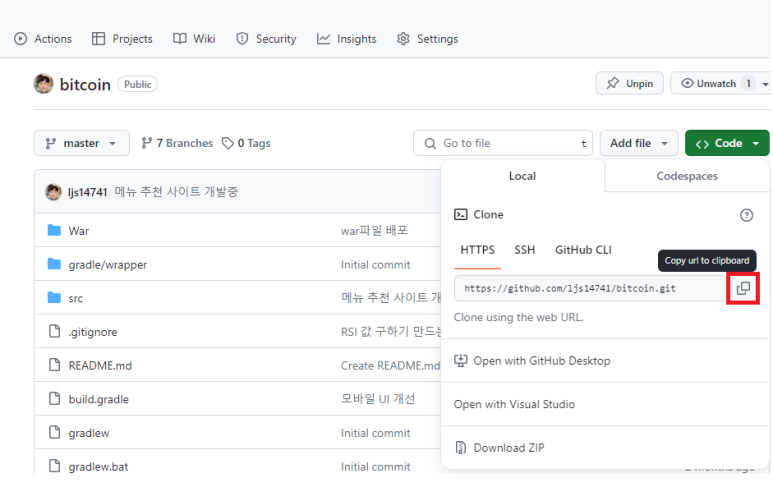This screenshot has height=487, width=773.
Task: Click the search magnifier icon in Go to file
Action: [x=430, y=143]
